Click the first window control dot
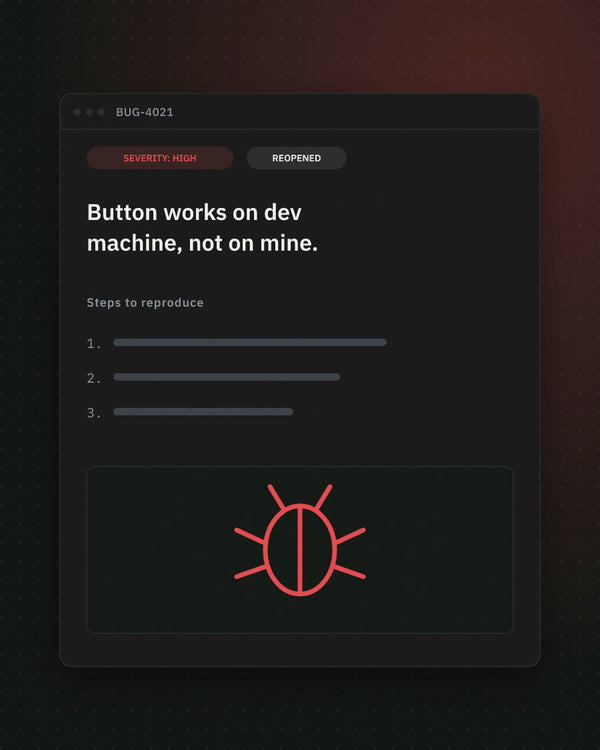Viewport: 600px width, 750px height. pos(78,112)
